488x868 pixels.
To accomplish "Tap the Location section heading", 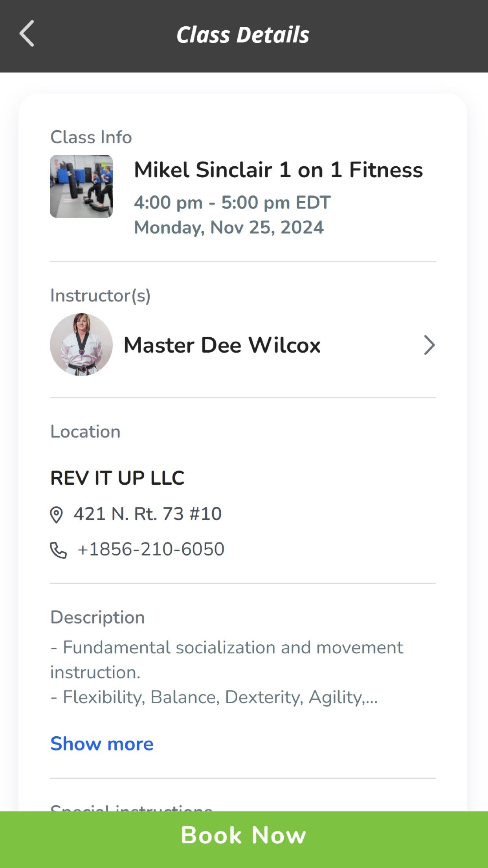I will [85, 432].
